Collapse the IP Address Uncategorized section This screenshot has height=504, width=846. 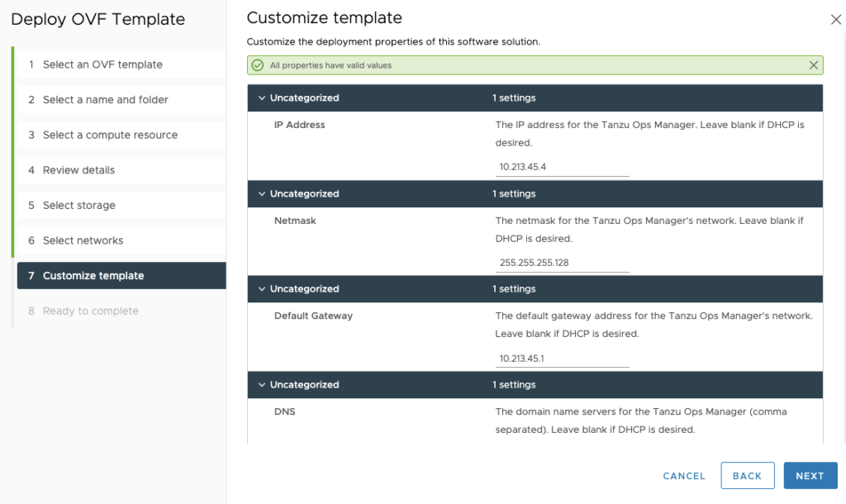click(262, 98)
